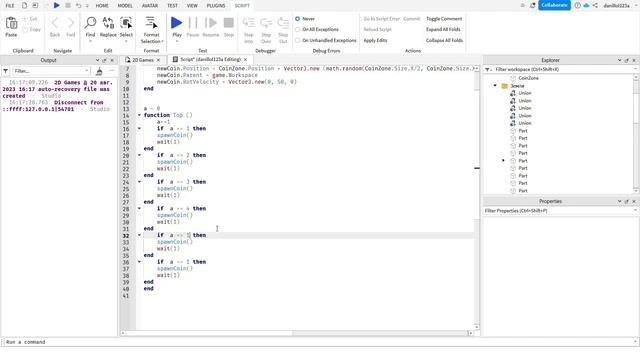
Task: Click the Collaborate button
Action: click(554, 5)
